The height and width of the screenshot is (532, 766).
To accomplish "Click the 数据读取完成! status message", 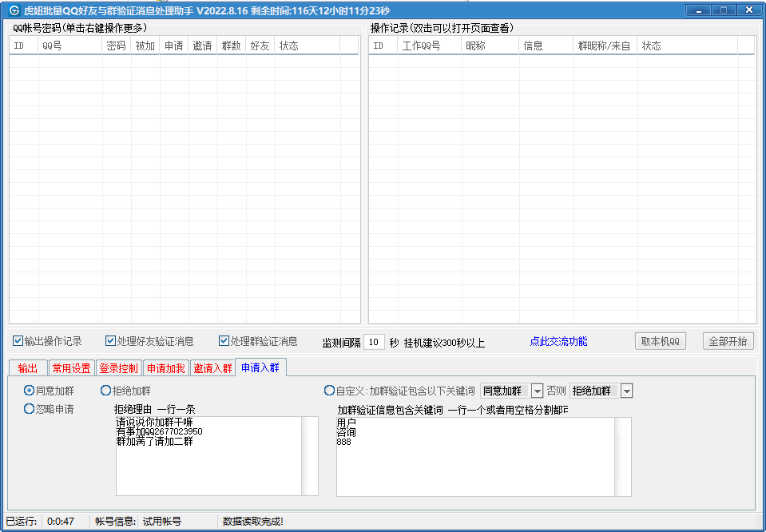I will 253,522.
